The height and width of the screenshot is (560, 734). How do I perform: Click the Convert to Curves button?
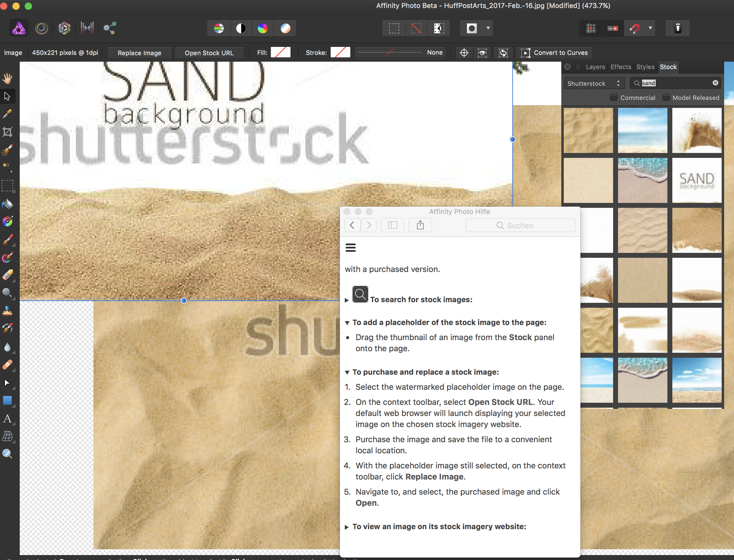click(554, 53)
